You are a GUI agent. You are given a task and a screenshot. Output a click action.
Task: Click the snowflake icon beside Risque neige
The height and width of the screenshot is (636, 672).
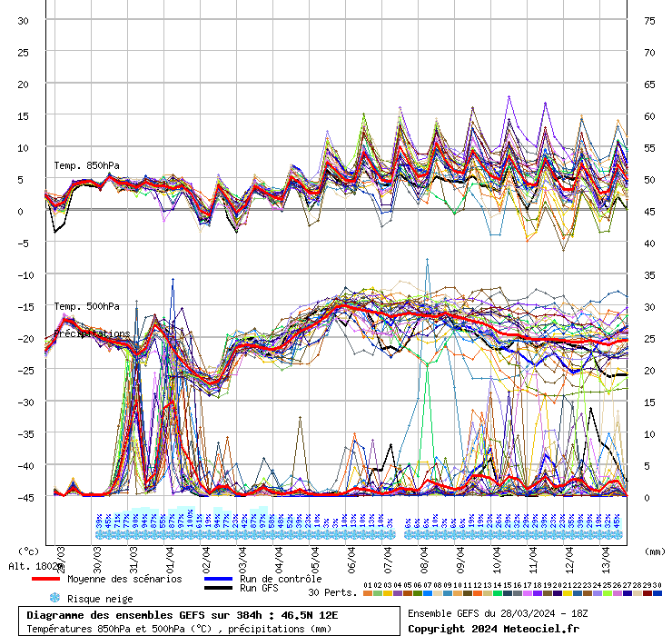(x=54, y=598)
